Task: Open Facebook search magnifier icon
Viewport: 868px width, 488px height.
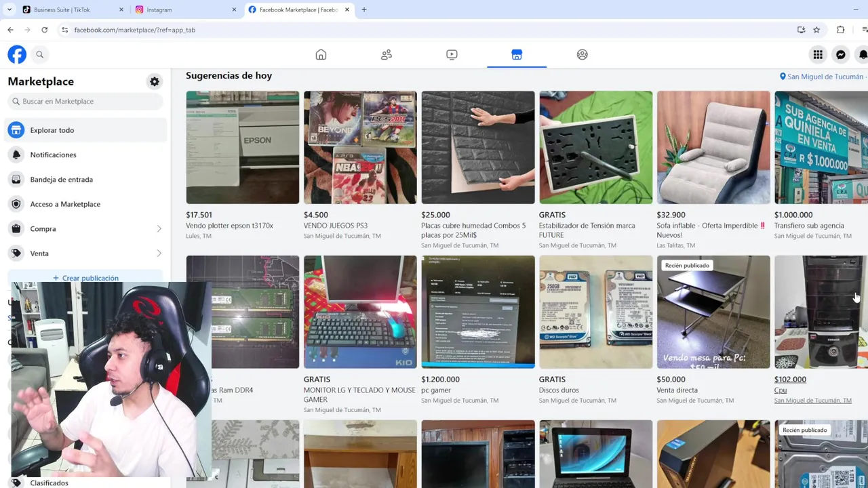Action: (39, 55)
